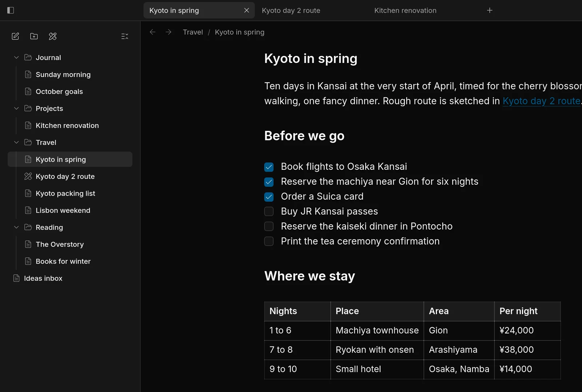Click canvas icon beside Kyoto day 2 route

28,176
